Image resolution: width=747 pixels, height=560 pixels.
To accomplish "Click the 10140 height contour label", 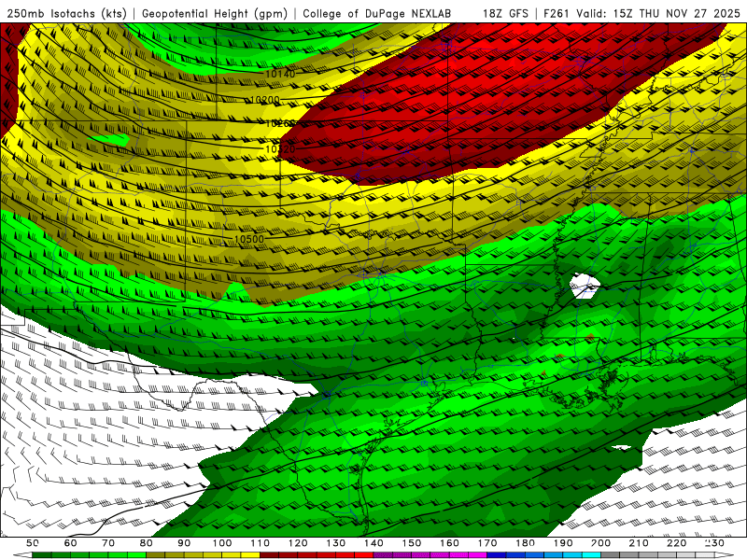I will (x=279, y=74).
